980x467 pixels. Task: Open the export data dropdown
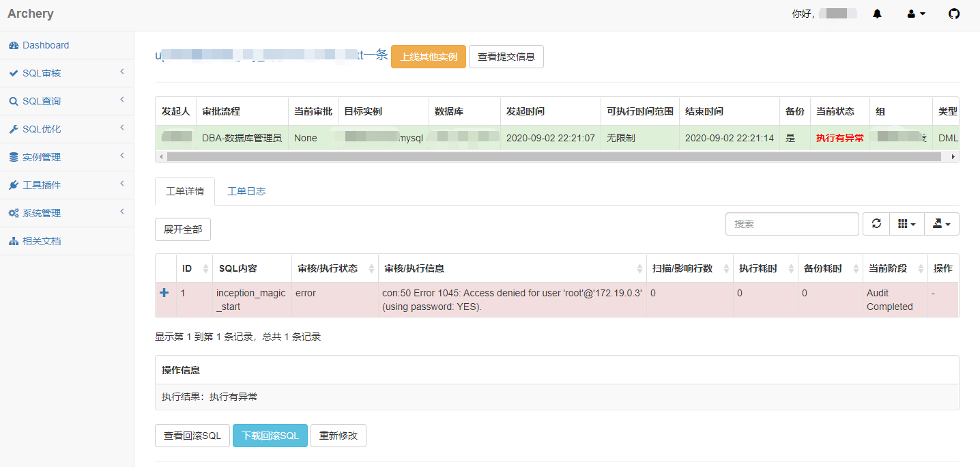(x=942, y=223)
